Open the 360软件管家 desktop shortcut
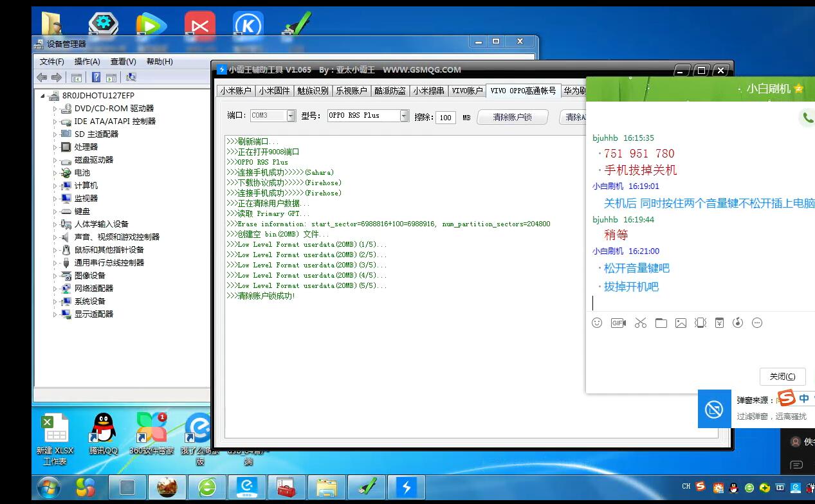Screen dimensions: 815x504 [x=152, y=434]
